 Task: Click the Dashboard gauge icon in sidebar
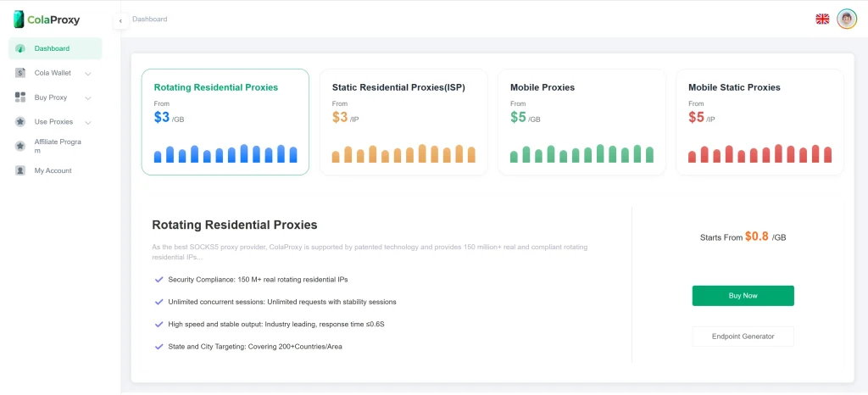coord(20,48)
